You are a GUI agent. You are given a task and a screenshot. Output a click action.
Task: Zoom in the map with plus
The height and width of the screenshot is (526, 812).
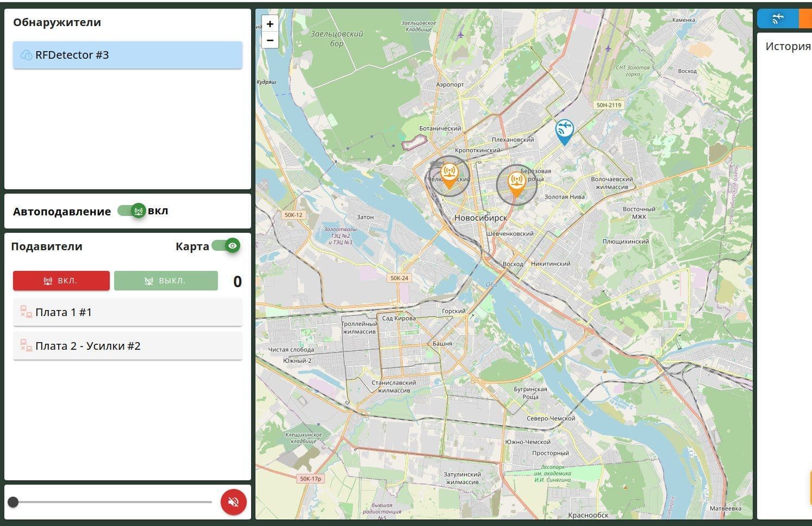pyautogui.click(x=270, y=24)
